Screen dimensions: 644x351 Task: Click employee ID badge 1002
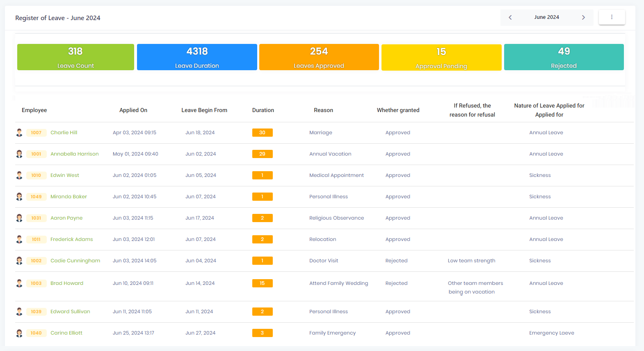(36, 261)
